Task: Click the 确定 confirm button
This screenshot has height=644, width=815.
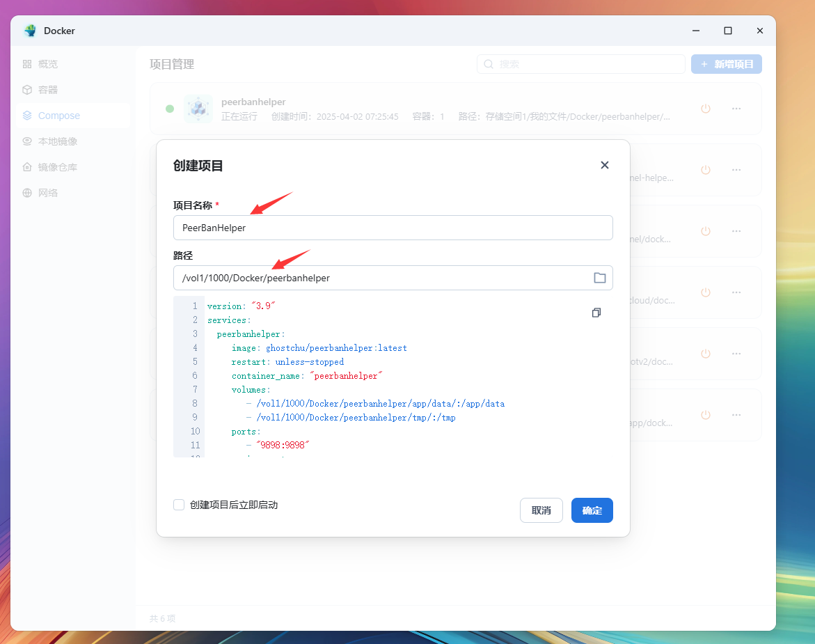Action: [x=592, y=510]
